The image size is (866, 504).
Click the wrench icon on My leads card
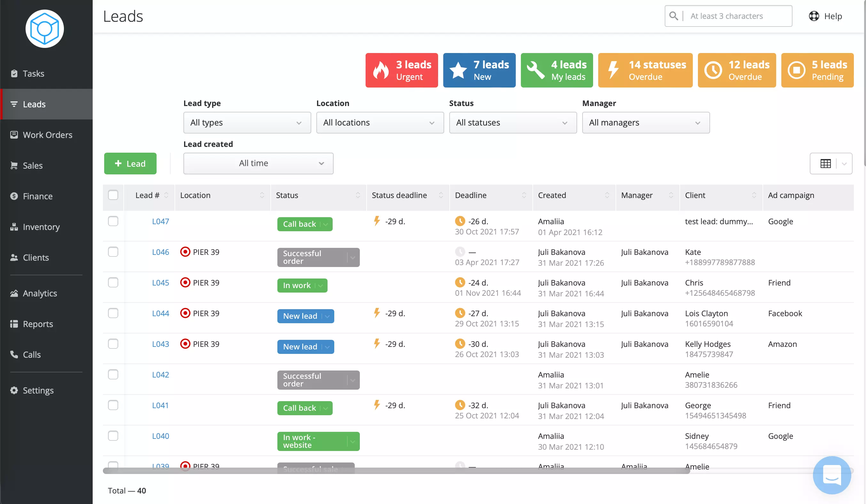coord(536,70)
